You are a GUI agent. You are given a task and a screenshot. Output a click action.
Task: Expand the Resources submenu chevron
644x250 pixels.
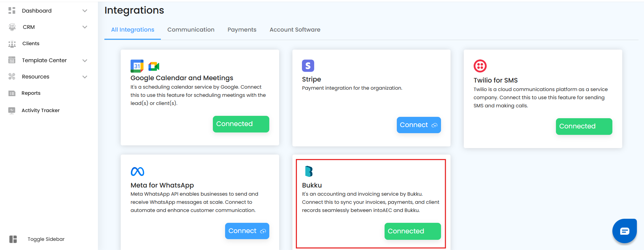[85, 77]
